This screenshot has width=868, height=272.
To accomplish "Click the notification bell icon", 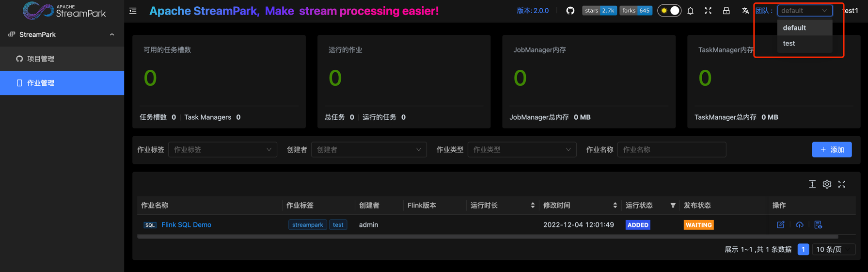I will tap(690, 11).
